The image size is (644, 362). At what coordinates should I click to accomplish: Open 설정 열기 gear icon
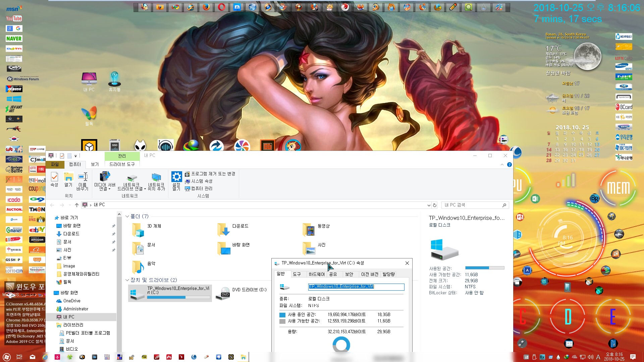click(176, 181)
